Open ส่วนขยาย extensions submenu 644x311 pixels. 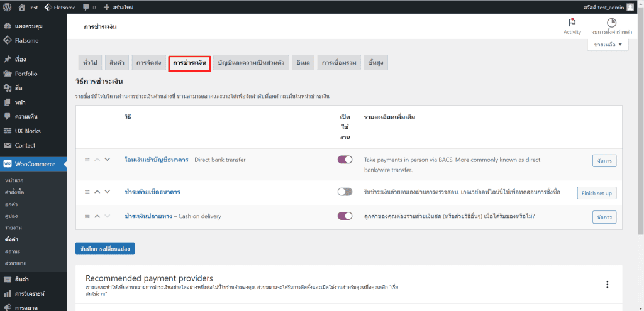pyautogui.click(x=16, y=263)
